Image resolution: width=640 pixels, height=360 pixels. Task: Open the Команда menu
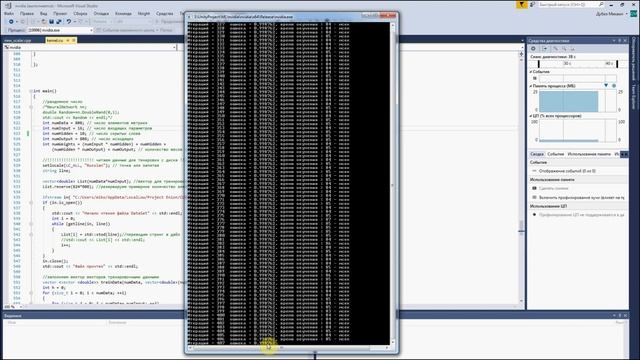click(123, 13)
